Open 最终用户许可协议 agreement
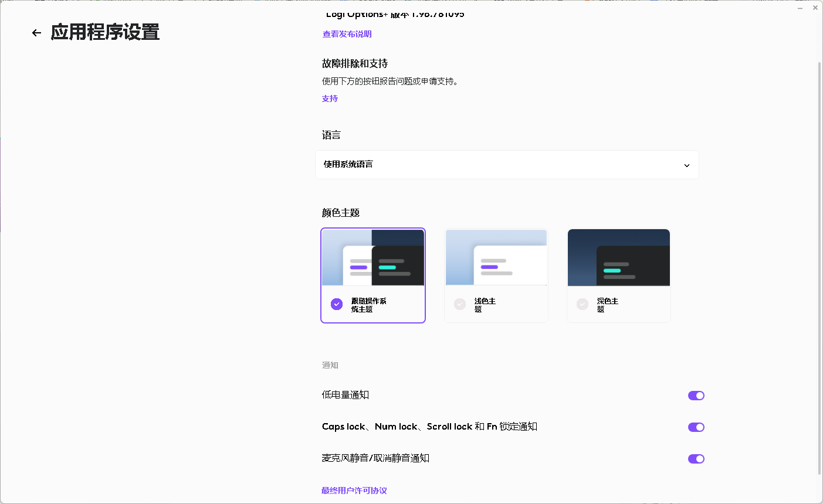Image resolution: width=823 pixels, height=504 pixels. coord(354,491)
